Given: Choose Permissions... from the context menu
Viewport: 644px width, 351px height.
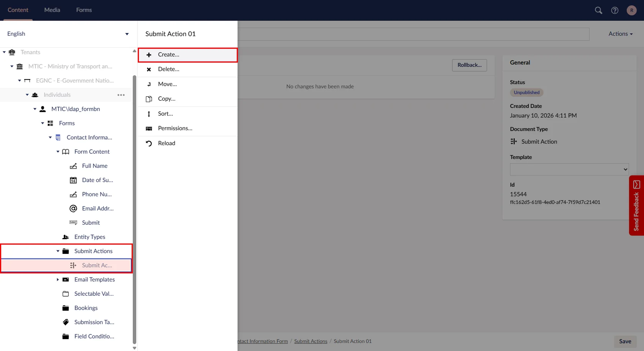Looking at the screenshot, I should pos(175,128).
